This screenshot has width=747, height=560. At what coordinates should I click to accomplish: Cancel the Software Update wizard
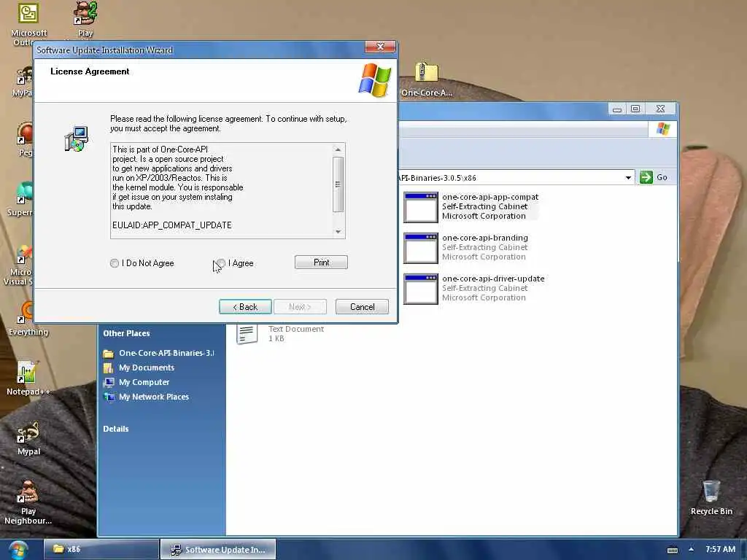362,307
